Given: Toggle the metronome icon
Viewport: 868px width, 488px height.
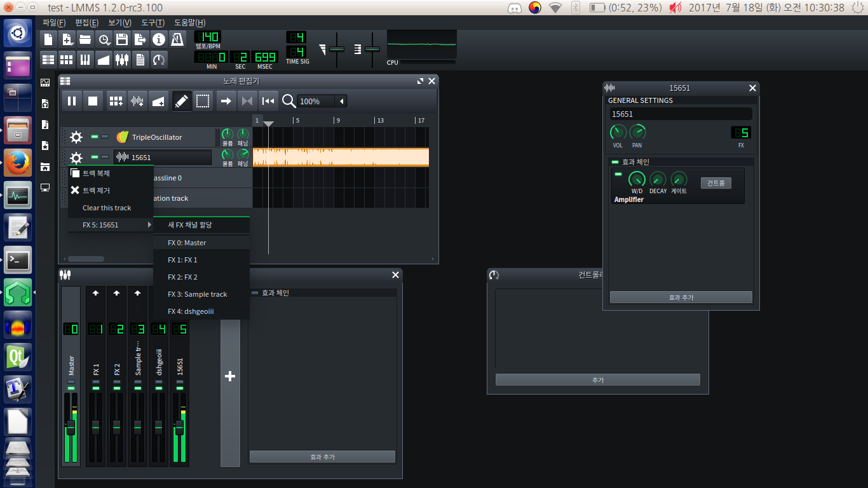Looking at the screenshot, I should (x=177, y=39).
